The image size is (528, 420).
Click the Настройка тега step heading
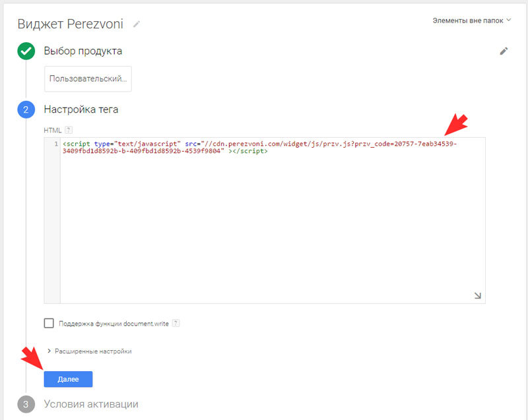click(81, 109)
